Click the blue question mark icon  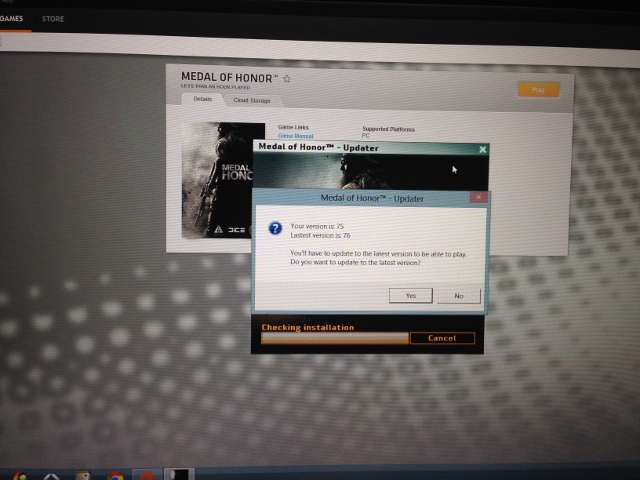pyautogui.click(x=275, y=228)
